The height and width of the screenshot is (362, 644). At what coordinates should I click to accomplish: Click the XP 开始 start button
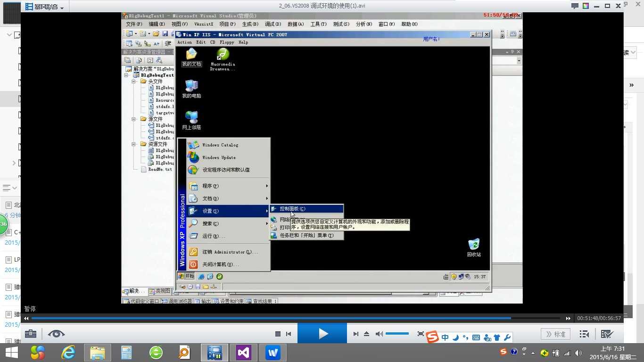click(186, 276)
